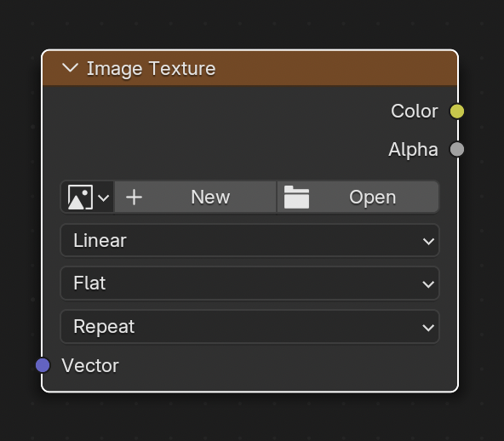Screen dimensions: 504x441
Task: Open the Flat projection dropdown
Action: (249, 283)
